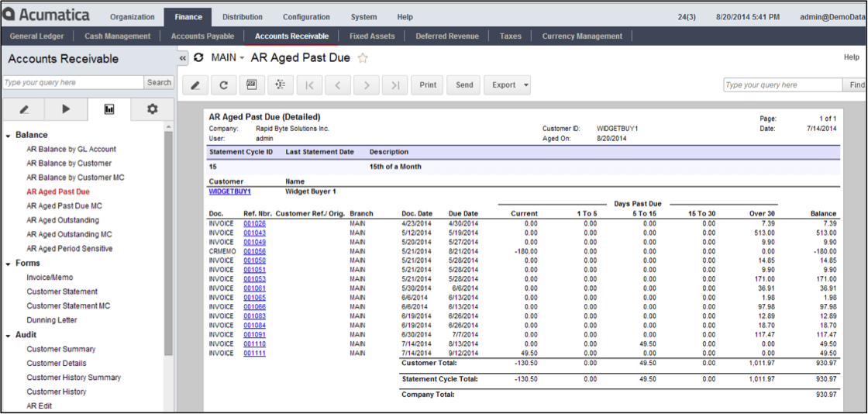Click the toolbar refresh report icon
Screen dimensions: 868x414
click(224, 85)
